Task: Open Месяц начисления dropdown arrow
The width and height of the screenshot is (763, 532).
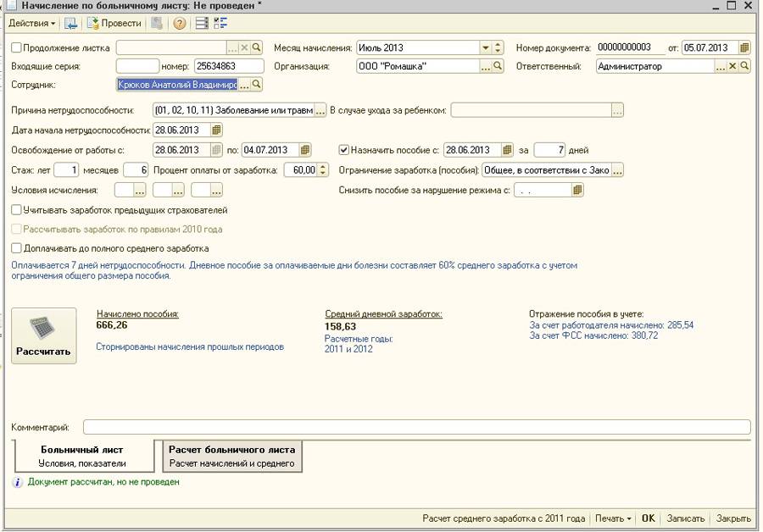Action: click(485, 47)
